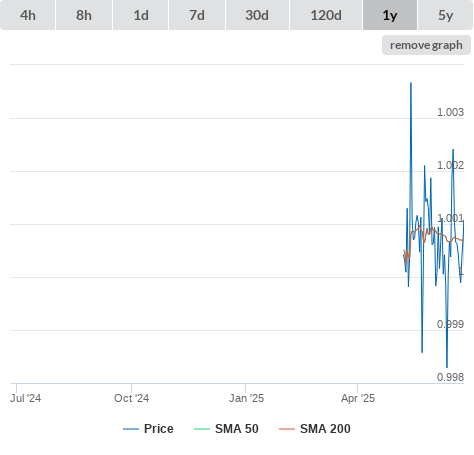Screen dimensions: 474x455
Task: Click the remove graph button
Action: point(426,45)
